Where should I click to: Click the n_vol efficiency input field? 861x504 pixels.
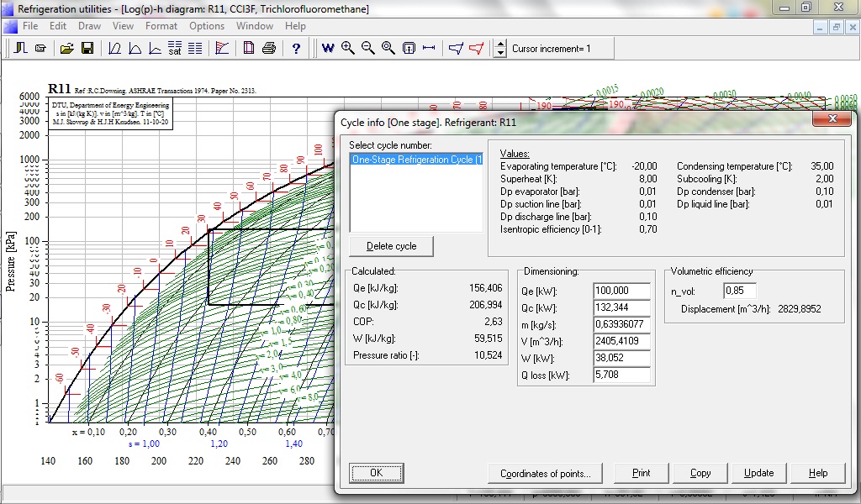tap(740, 291)
